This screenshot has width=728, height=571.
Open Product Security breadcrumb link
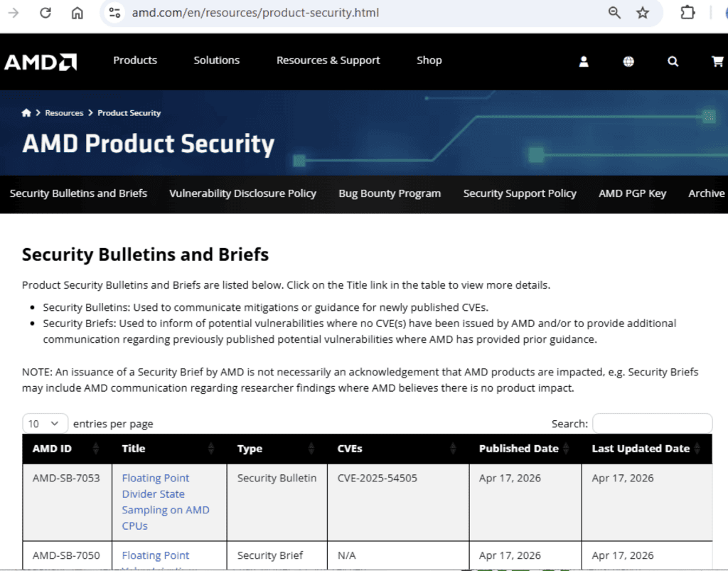click(x=129, y=113)
